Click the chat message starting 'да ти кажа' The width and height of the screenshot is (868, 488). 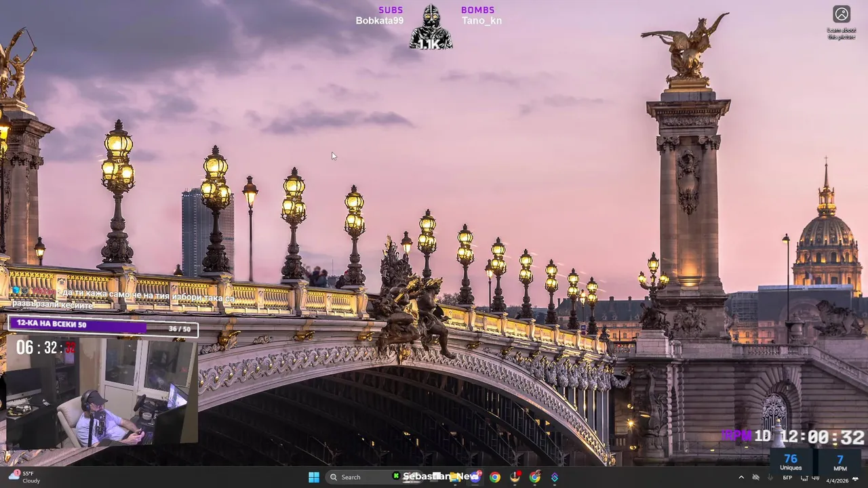pos(123,298)
